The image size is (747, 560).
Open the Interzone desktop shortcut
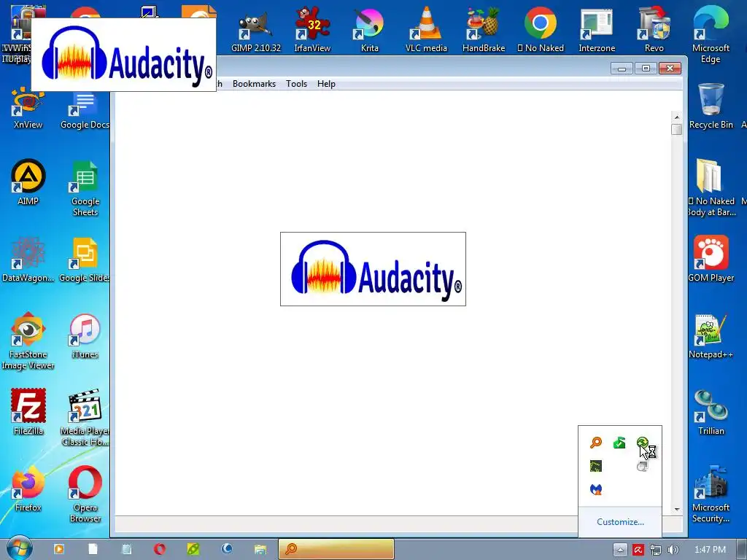597,29
